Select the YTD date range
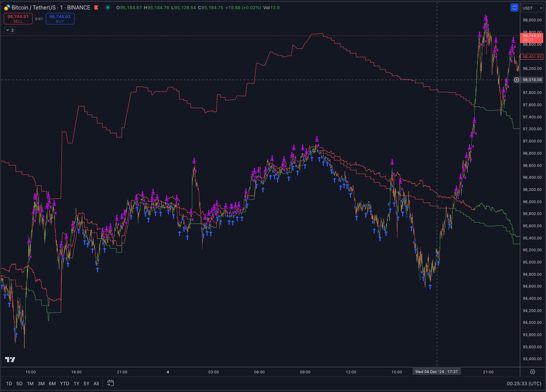 65,383
